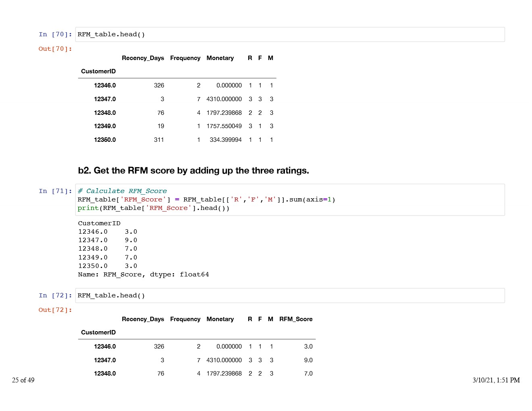Viewport: 532px width, 411px height.
Task: Click the 9.0 value in Out[72] table
Action: pos(308,360)
